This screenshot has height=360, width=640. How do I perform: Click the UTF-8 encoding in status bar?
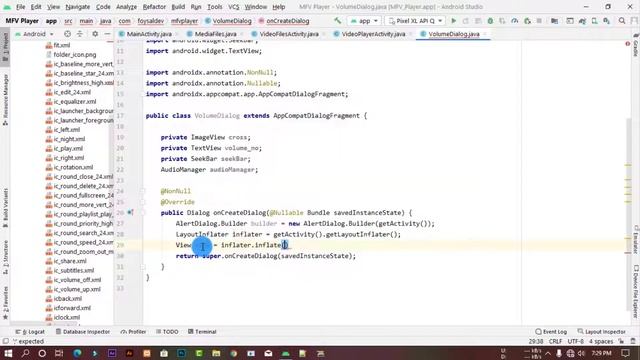576,341
